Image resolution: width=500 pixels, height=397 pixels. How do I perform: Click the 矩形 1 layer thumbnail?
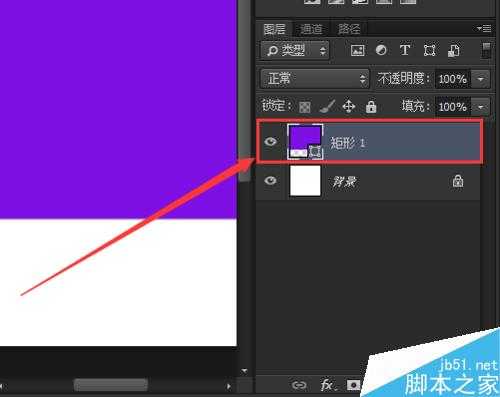pyautogui.click(x=305, y=142)
